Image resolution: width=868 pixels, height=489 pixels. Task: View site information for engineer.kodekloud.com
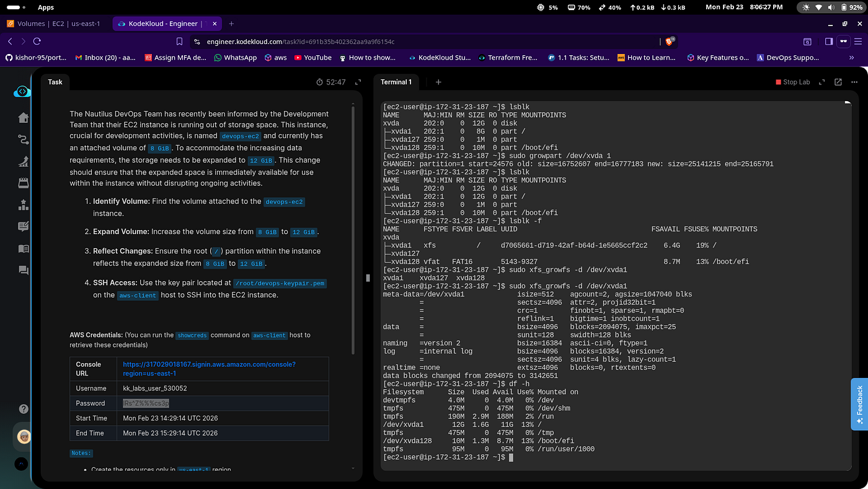pyautogui.click(x=197, y=42)
